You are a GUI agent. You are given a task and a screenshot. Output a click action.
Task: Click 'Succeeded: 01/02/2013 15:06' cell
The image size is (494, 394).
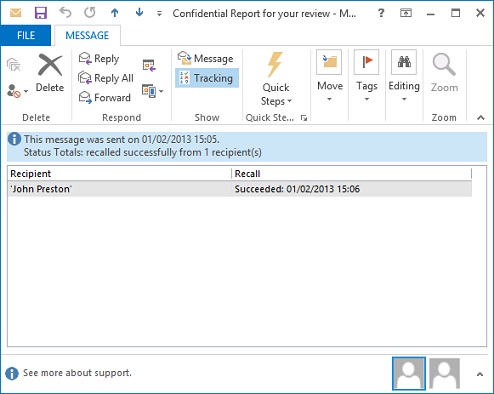(297, 189)
